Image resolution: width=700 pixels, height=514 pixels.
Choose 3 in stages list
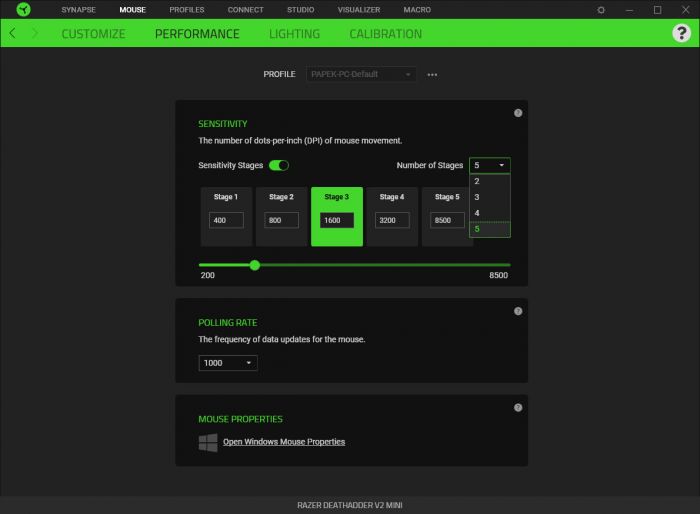point(490,197)
